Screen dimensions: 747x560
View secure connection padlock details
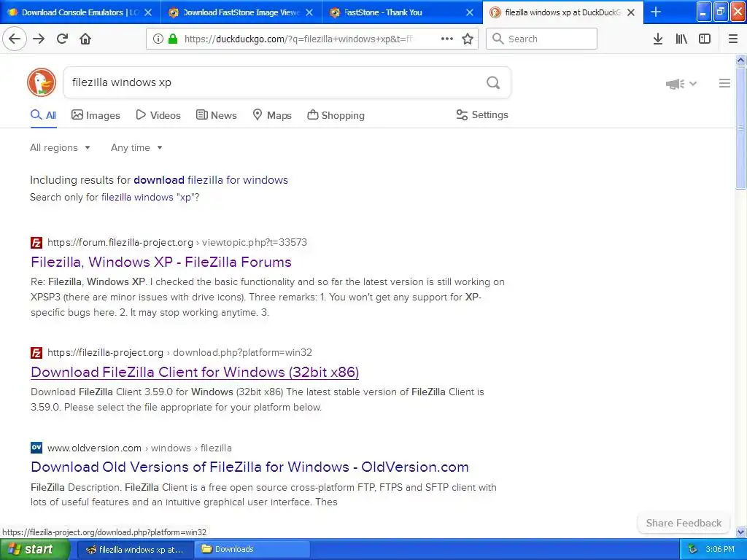point(173,39)
